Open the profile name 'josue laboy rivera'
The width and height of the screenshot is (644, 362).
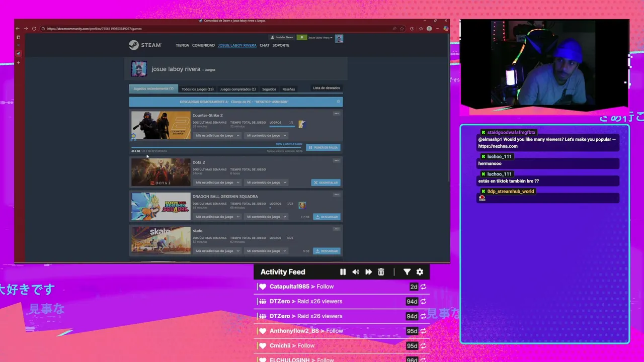(176, 69)
